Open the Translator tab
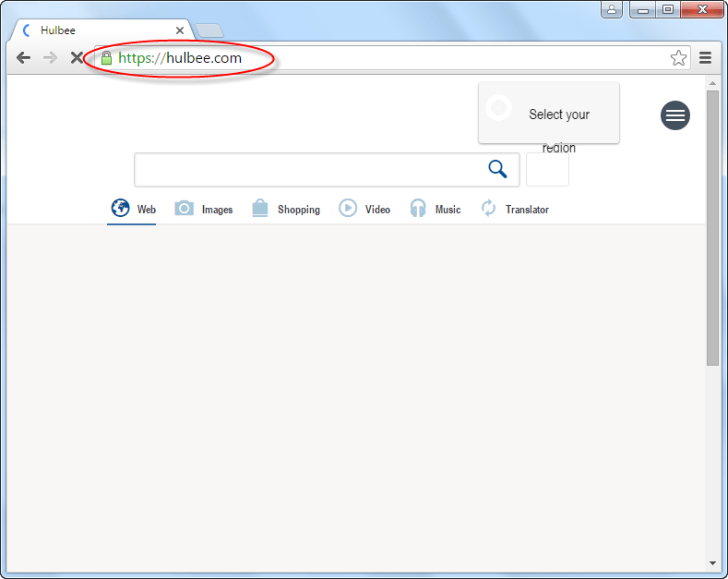Screen dimensions: 728x579 [x=515, y=210]
